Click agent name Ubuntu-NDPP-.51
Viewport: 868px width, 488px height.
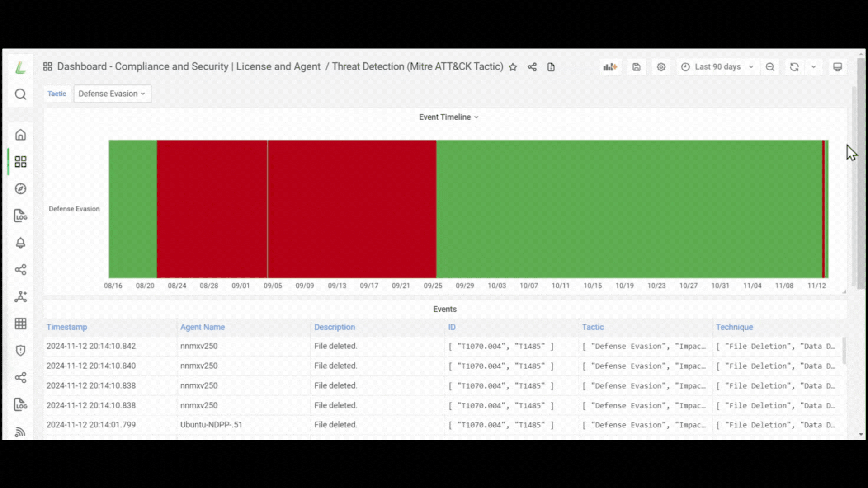pyautogui.click(x=211, y=425)
